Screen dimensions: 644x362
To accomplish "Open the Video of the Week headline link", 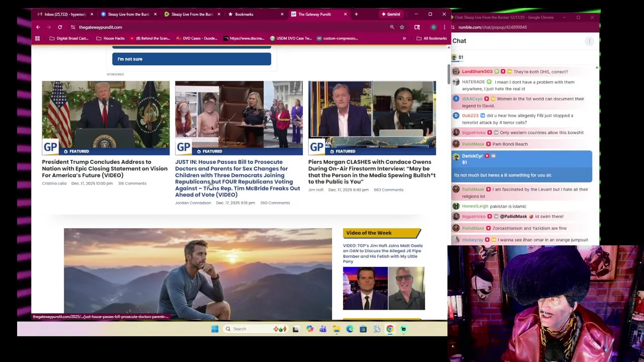I will [383, 253].
